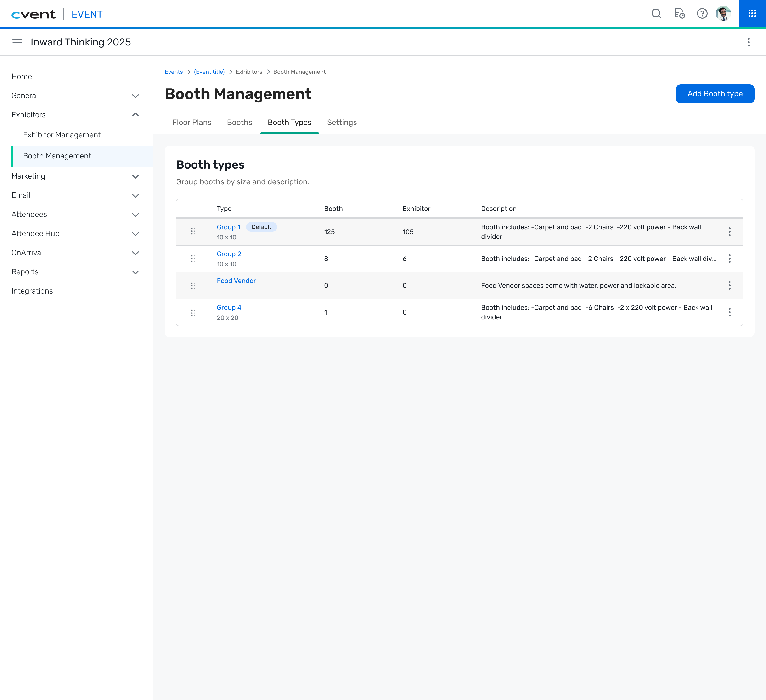Click the Add Booth type button

click(x=715, y=94)
